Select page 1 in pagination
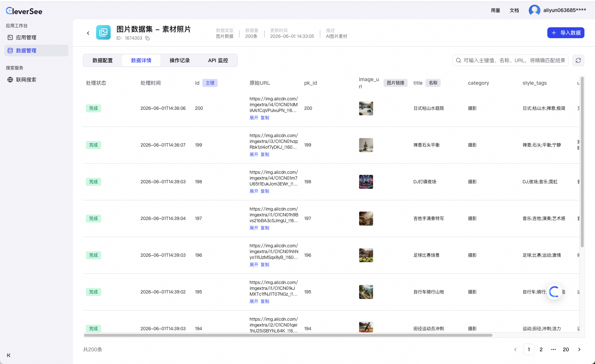 click(529, 349)
